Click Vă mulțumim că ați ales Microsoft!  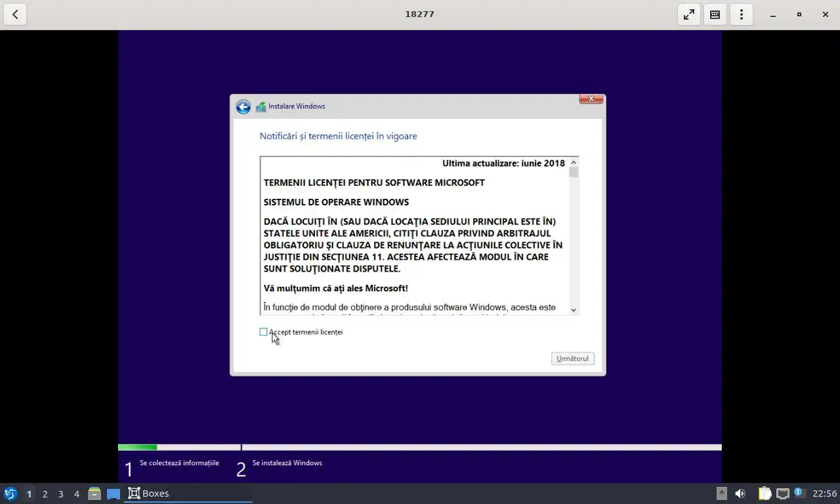pos(336,288)
